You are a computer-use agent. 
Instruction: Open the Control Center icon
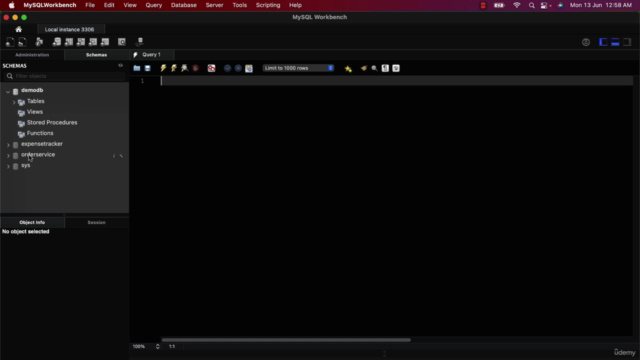[x=544, y=5]
